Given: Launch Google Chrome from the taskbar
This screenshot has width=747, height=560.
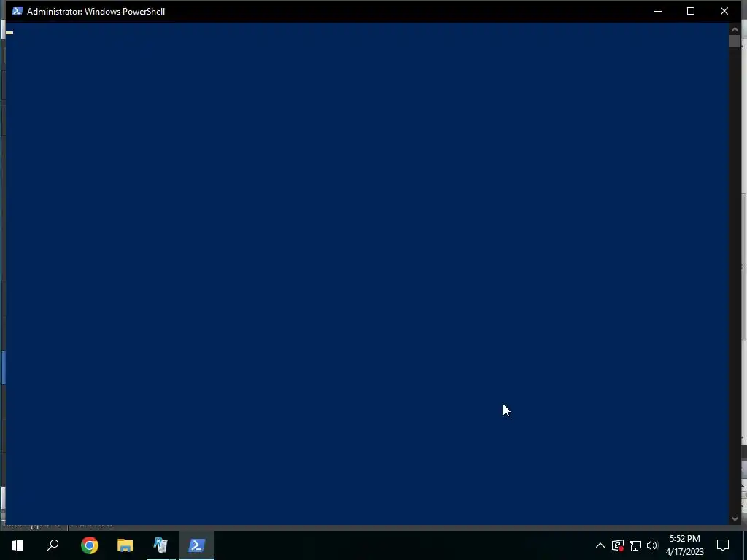Looking at the screenshot, I should [89, 545].
